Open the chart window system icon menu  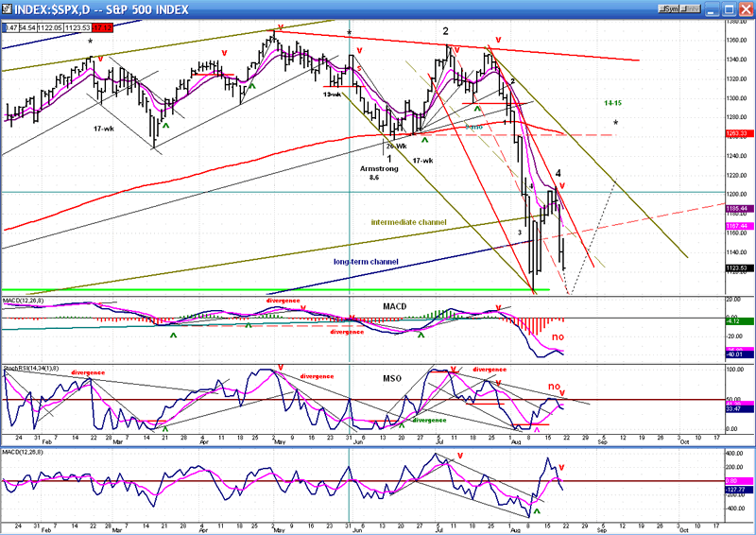[7, 9]
